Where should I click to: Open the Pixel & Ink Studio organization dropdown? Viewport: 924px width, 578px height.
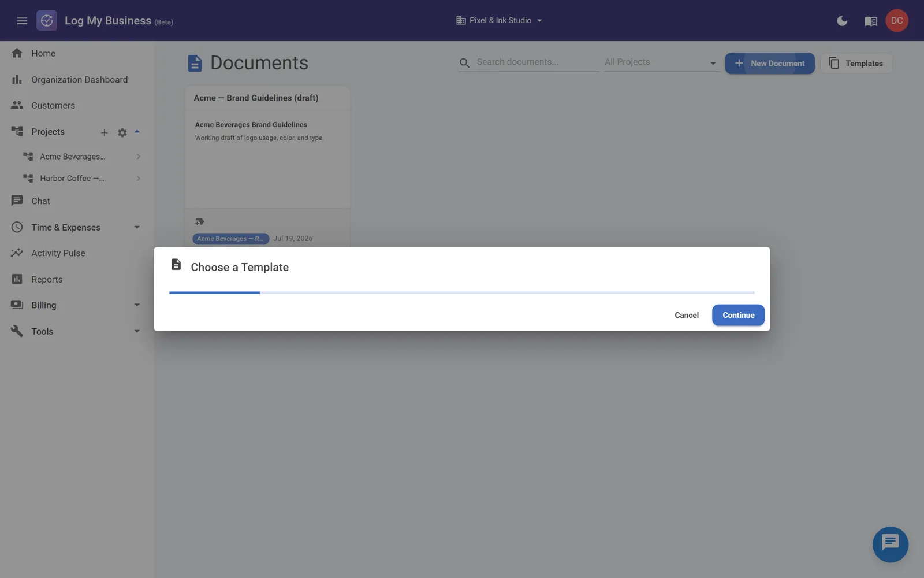click(x=500, y=20)
